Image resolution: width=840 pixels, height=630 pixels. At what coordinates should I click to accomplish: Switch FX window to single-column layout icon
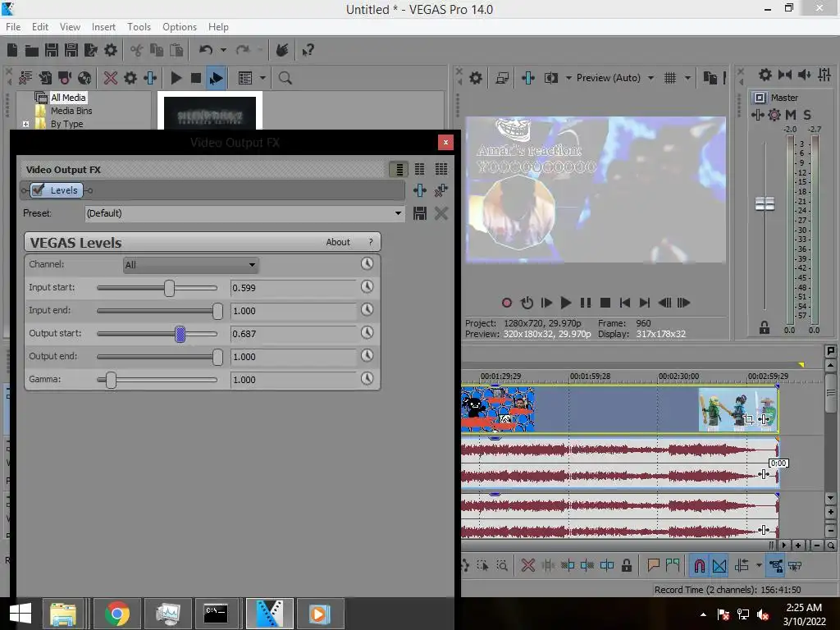tap(399, 169)
